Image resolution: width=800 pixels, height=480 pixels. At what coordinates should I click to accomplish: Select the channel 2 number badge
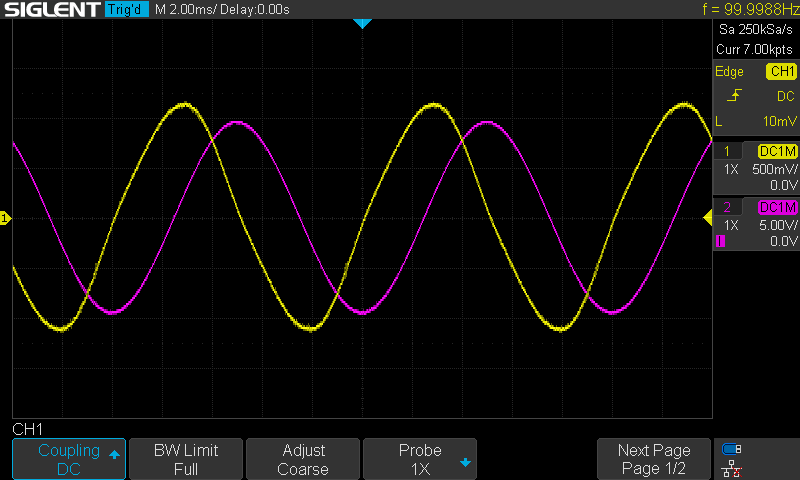pyautogui.click(x=727, y=207)
